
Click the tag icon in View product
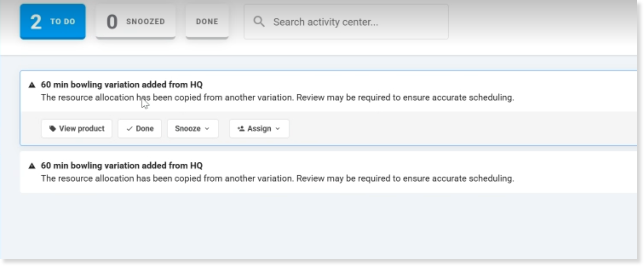pos(52,129)
